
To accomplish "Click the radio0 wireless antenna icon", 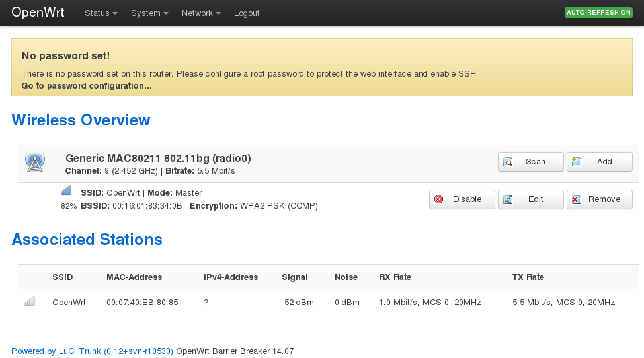I will (34, 161).
